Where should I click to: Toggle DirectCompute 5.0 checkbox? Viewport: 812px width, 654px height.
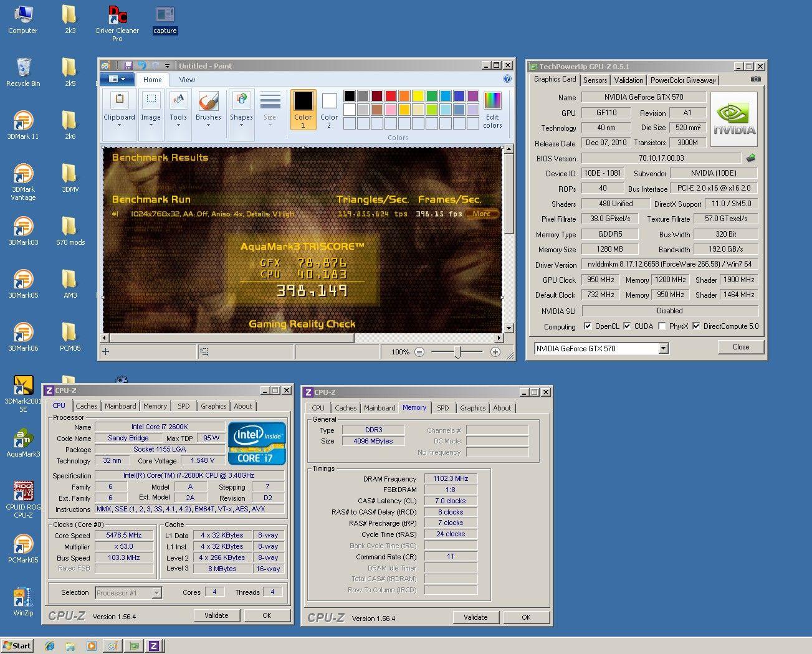click(696, 326)
